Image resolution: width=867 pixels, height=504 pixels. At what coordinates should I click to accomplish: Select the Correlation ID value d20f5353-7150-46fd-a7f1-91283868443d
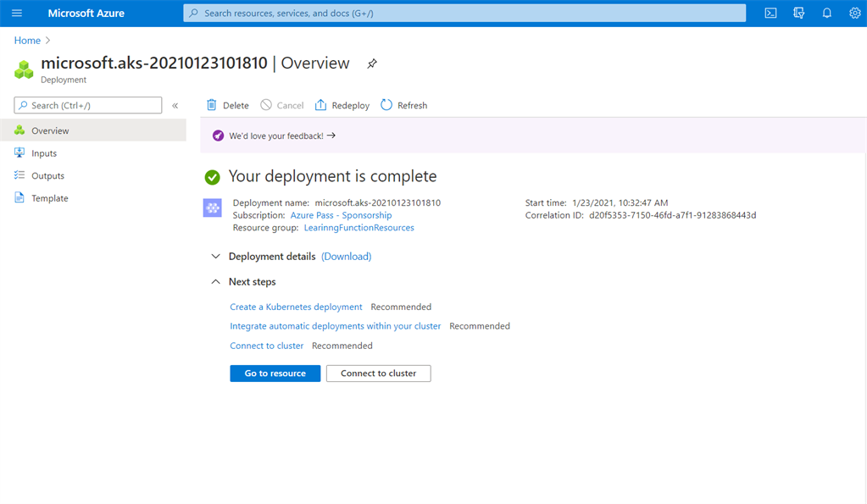672,215
